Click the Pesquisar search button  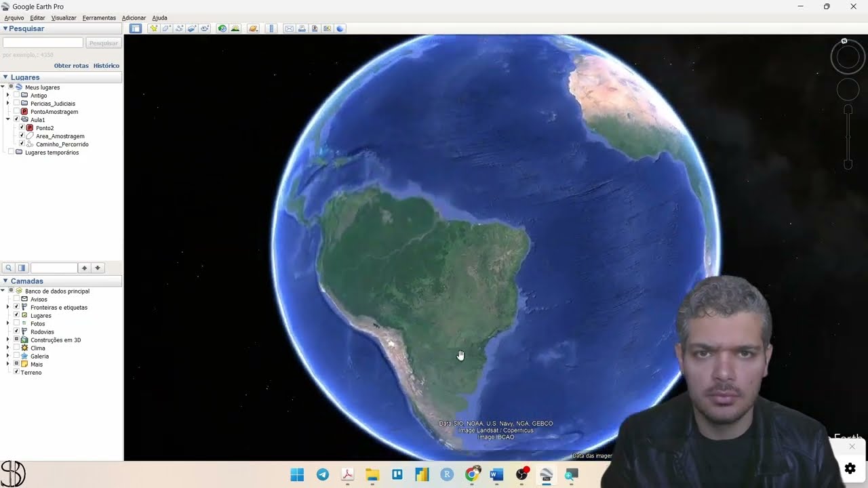point(104,43)
